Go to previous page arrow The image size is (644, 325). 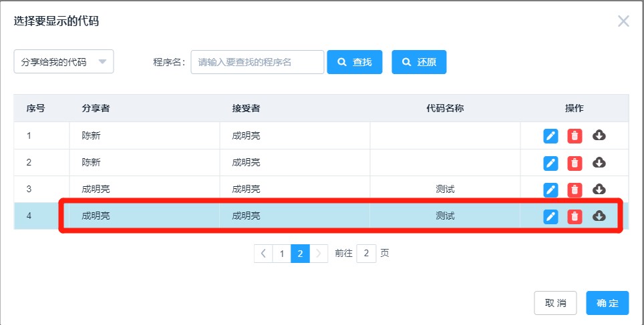pos(263,254)
